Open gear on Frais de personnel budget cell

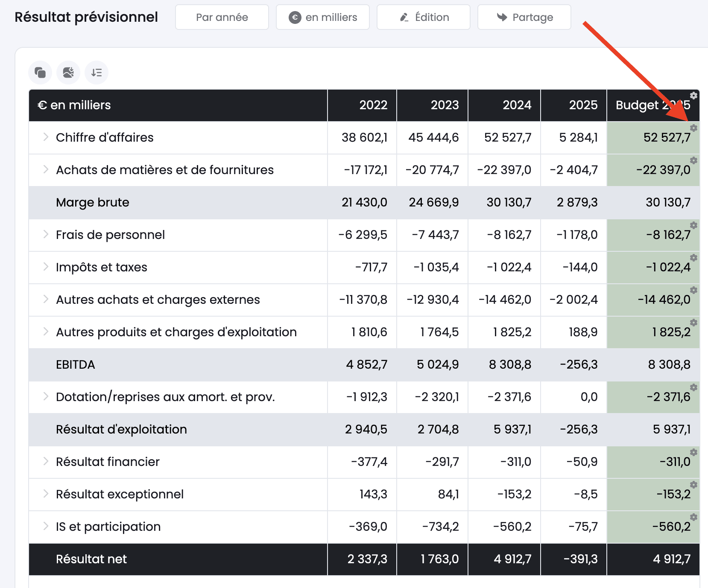pyautogui.click(x=693, y=225)
